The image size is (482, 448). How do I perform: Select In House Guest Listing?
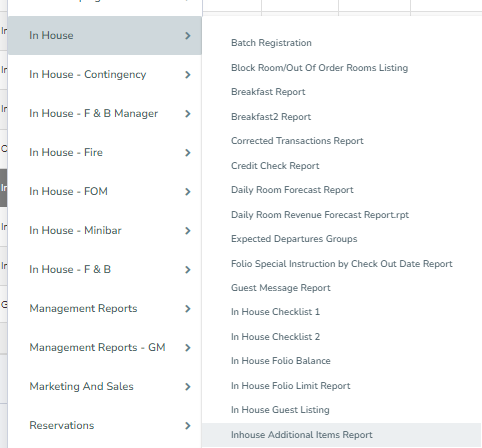click(280, 410)
